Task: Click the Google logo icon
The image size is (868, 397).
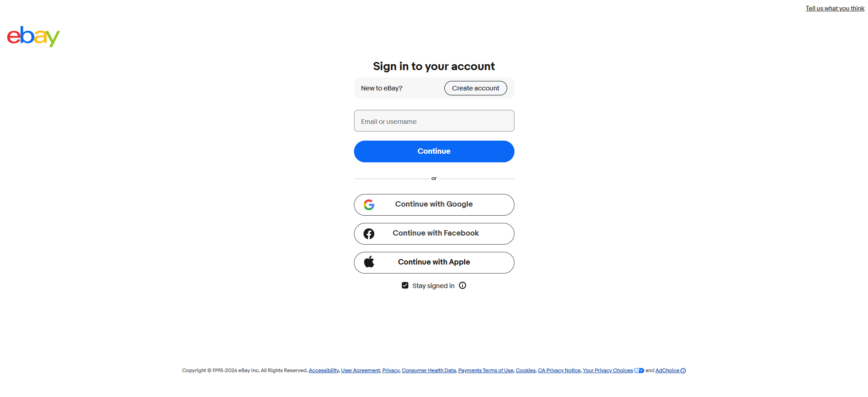Action: [x=369, y=205]
